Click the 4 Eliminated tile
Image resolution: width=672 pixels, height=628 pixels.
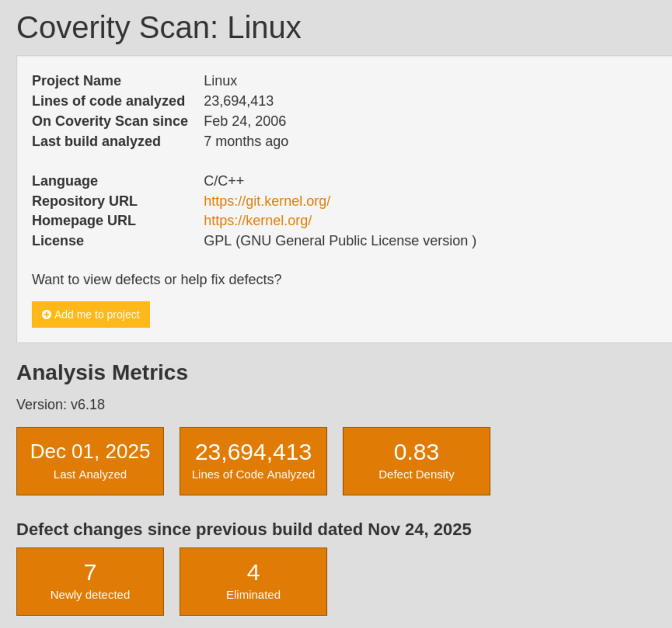tap(253, 582)
